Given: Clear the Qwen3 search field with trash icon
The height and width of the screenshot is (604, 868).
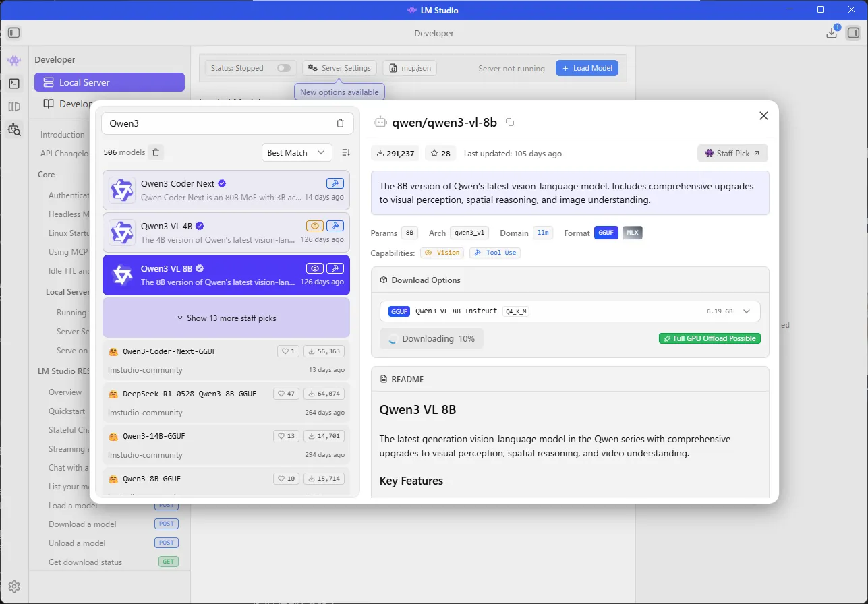Looking at the screenshot, I should tap(340, 123).
